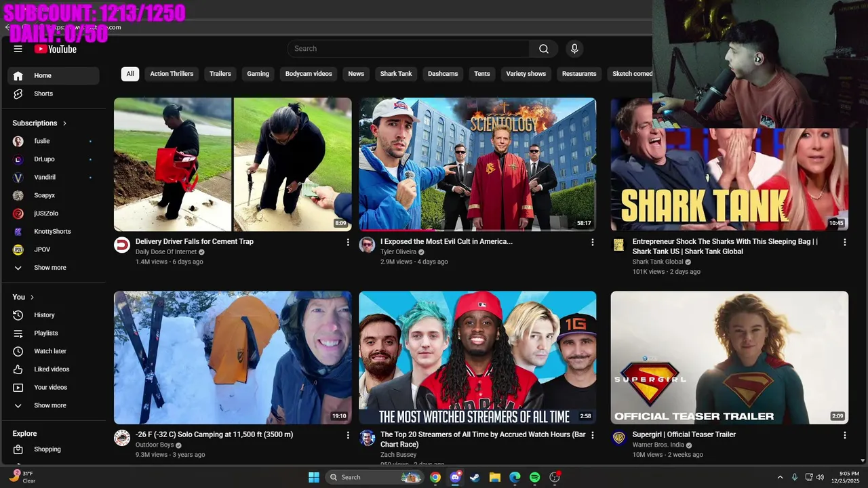Select Shark Tank filter chip

396,74
